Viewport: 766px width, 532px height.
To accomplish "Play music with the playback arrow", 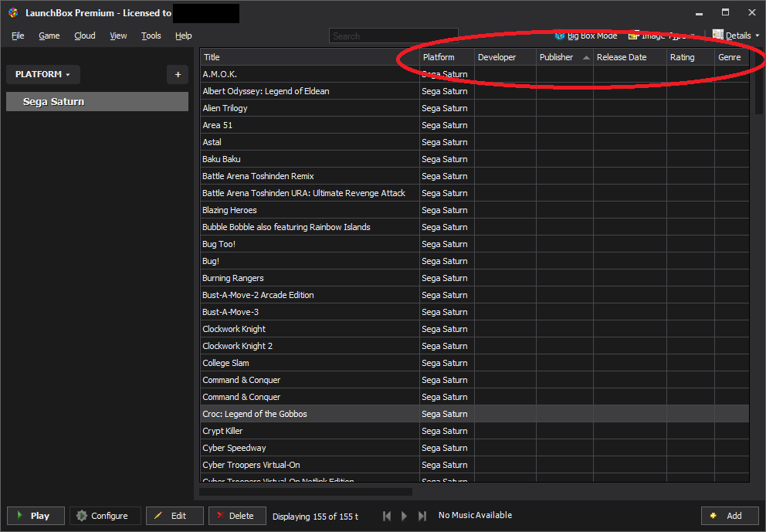I will pos(404,516).
